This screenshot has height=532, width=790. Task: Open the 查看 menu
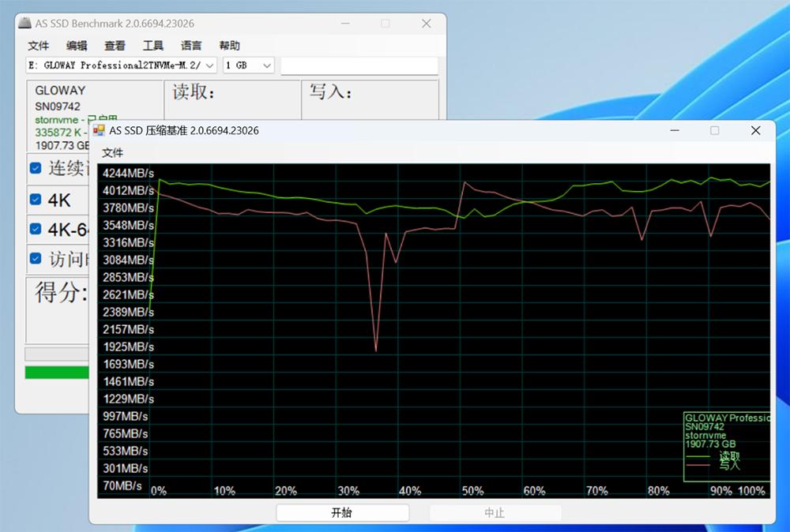click(115, 46)
